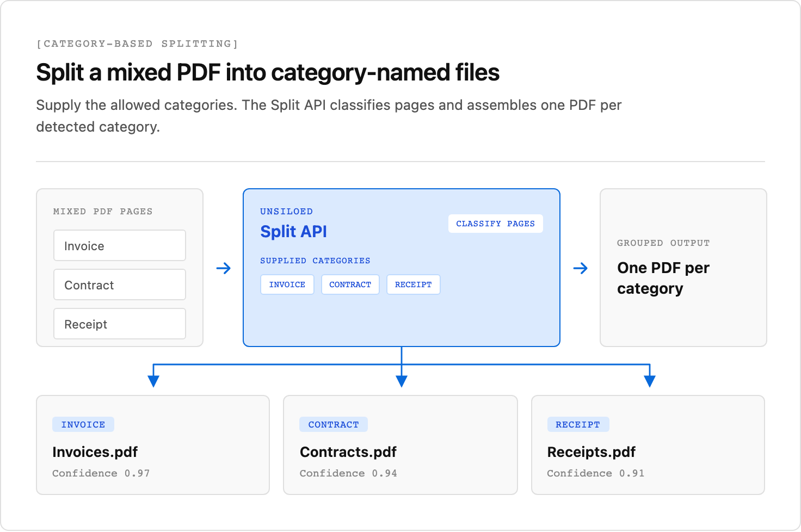Click the Receipt page box
Viewport: 801px width, 532px height.
pyautogui.click(x=120, y=324)
